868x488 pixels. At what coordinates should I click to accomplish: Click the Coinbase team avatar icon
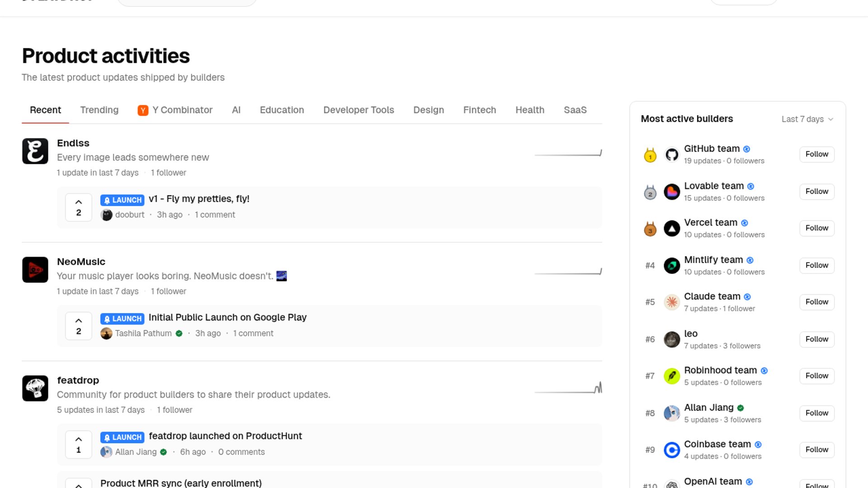(672, 450)
